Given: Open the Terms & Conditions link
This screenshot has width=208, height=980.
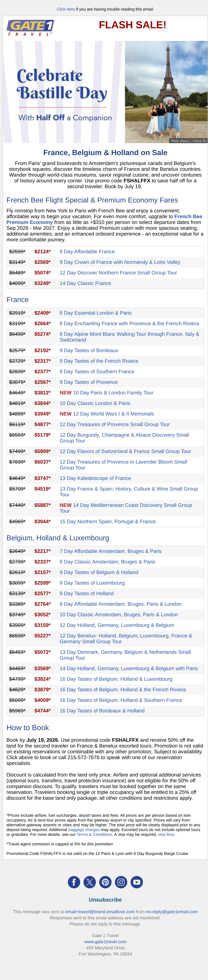Looking at the screenshot, I should point(94,834).
